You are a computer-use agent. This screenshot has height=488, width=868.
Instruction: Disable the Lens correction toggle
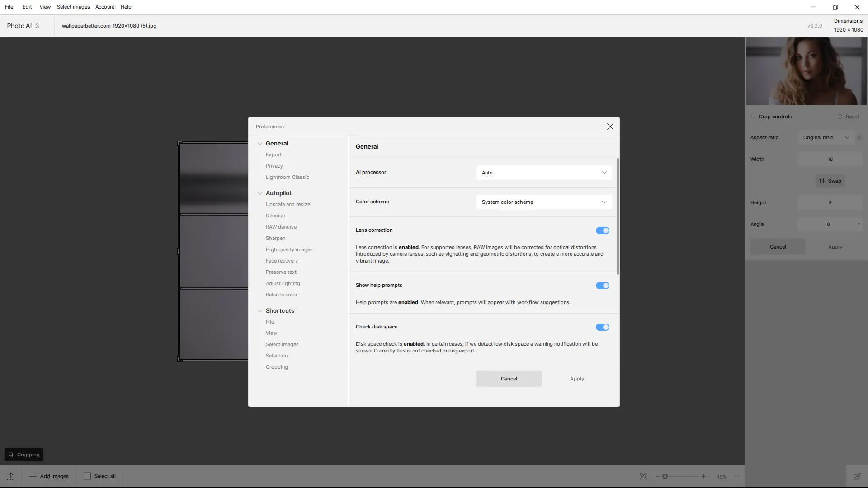[x=602, y=230]
